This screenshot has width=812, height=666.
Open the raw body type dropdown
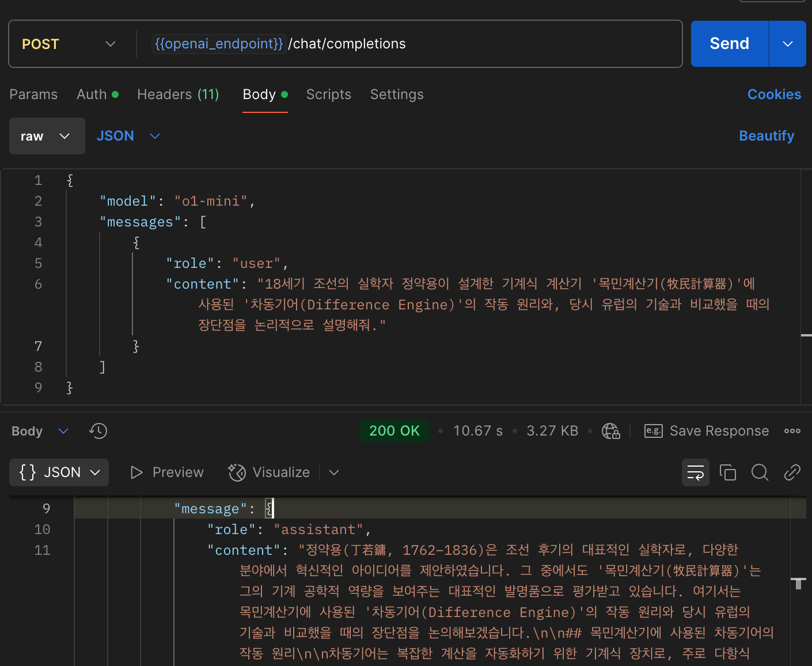[x=47, y=137]
